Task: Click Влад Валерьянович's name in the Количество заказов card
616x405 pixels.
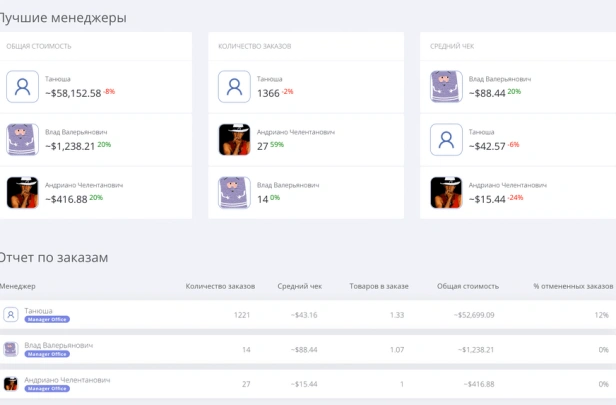Action: tap(288, 185)
